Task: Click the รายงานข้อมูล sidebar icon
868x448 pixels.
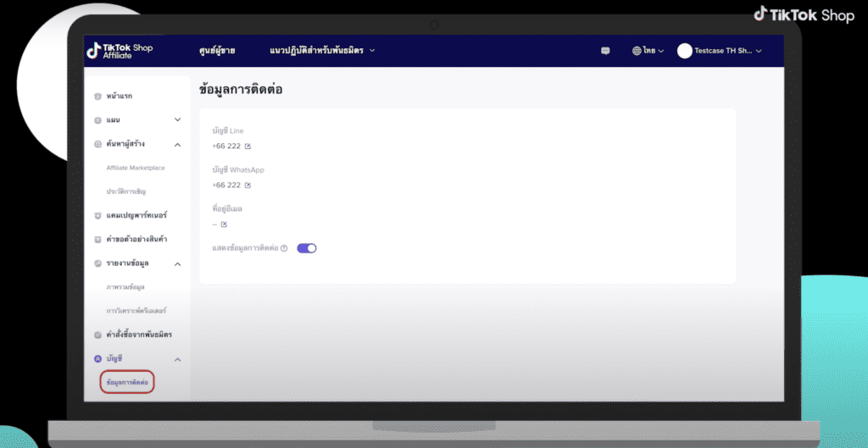Action: point(98,263)
